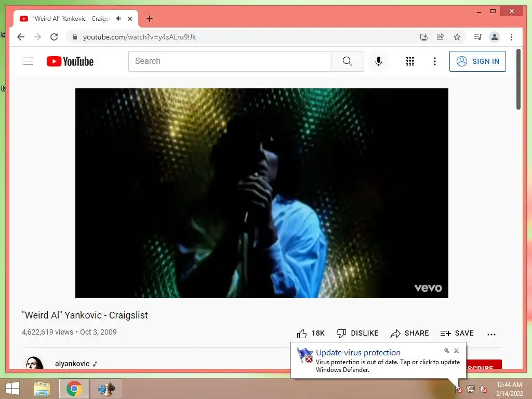Screen dimensions: 532x399
Task: Click the URL in the address bar
Action: pyautogui.click(x=139, y=37)
